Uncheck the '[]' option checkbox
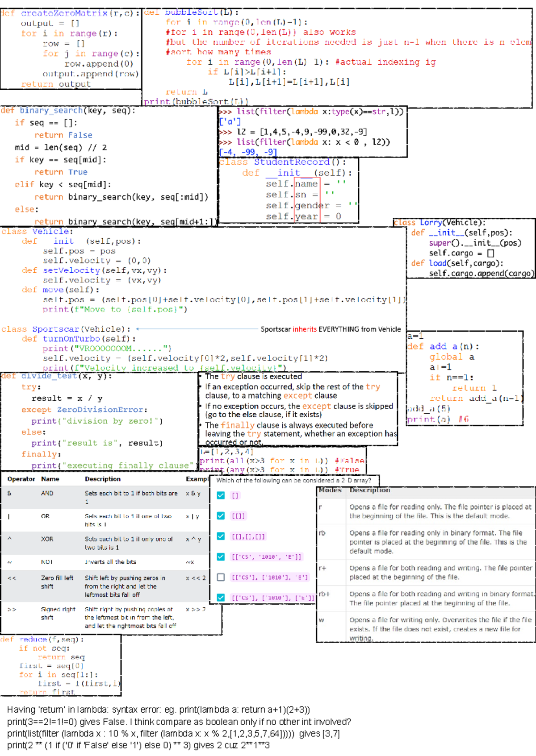536x756 pixels. [221, 495]
